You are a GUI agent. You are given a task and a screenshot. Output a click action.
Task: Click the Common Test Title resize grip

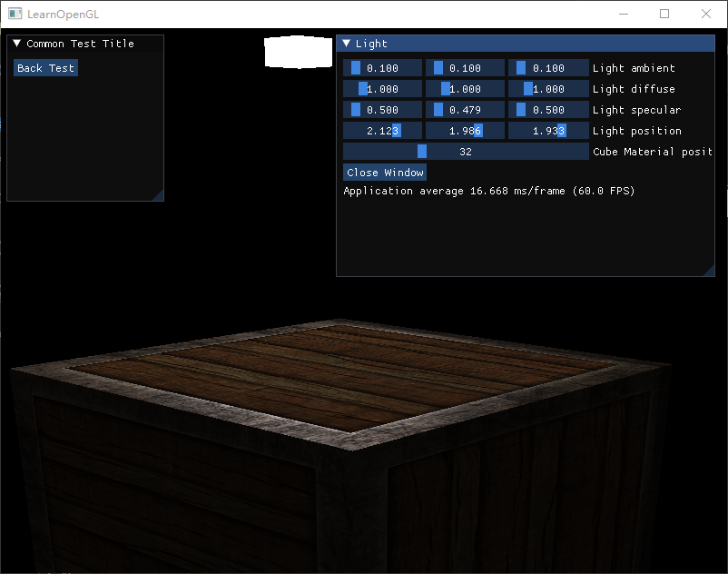tap(158, 195)
